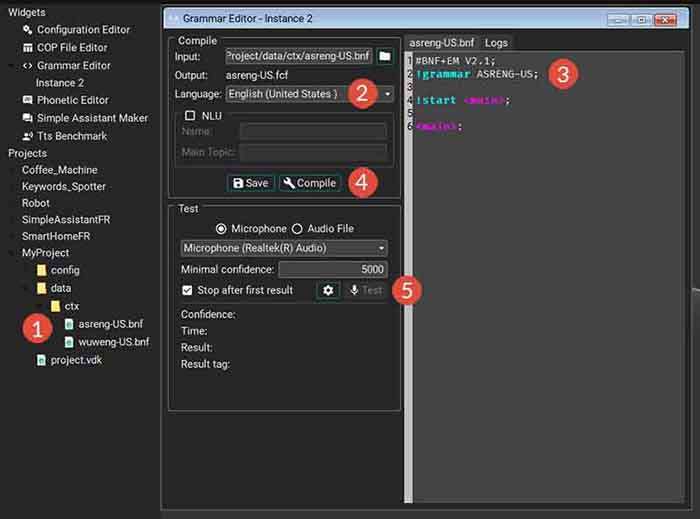Uncheck Stop after first result
This screenshot has height=519, width=700.
pyautogui.click(x=187, y=291)
